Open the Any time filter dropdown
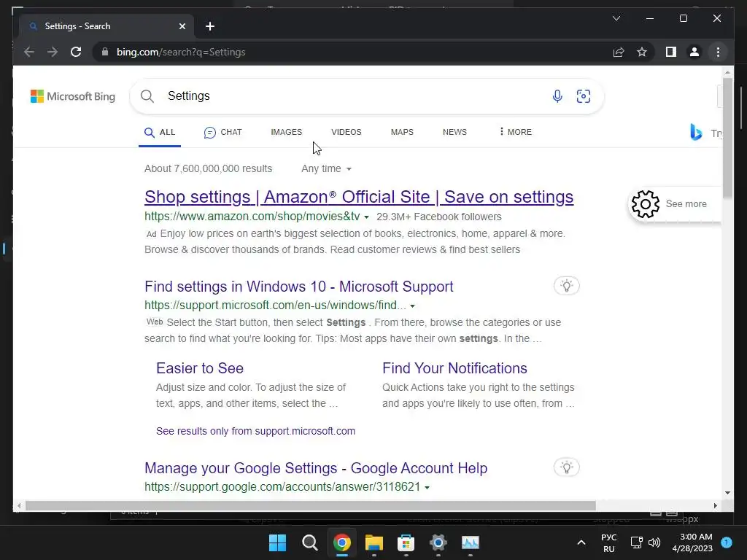The image size is (747, 560). pos(326,168)
